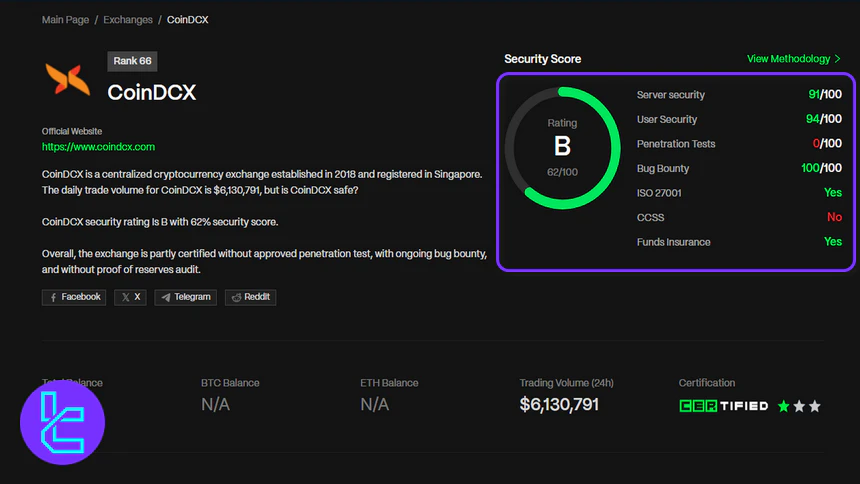Share the page via Reddit button
Viewport: 860px width, 484px height.
tap(251, 297)
